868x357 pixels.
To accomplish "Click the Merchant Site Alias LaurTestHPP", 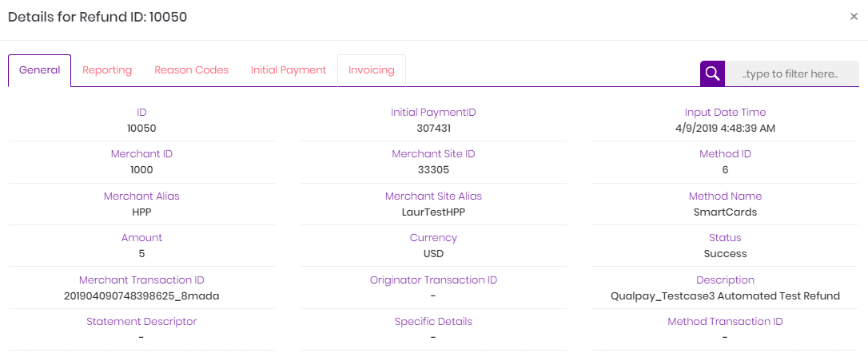I will tap(433, 212).
